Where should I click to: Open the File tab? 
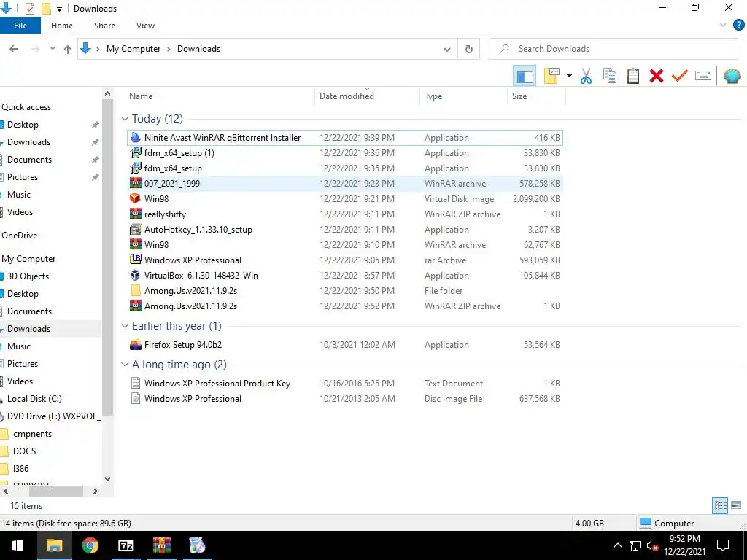click(x=20, y=26)
